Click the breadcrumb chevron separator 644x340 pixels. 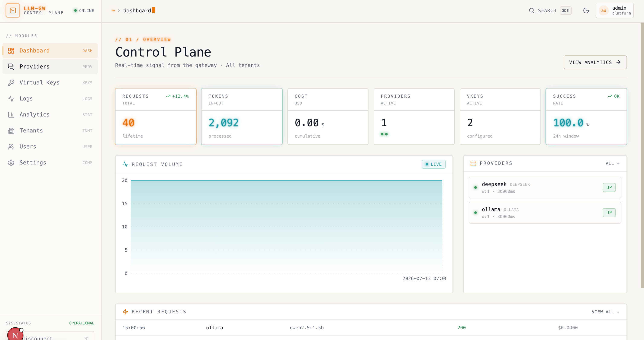(119, 10)
